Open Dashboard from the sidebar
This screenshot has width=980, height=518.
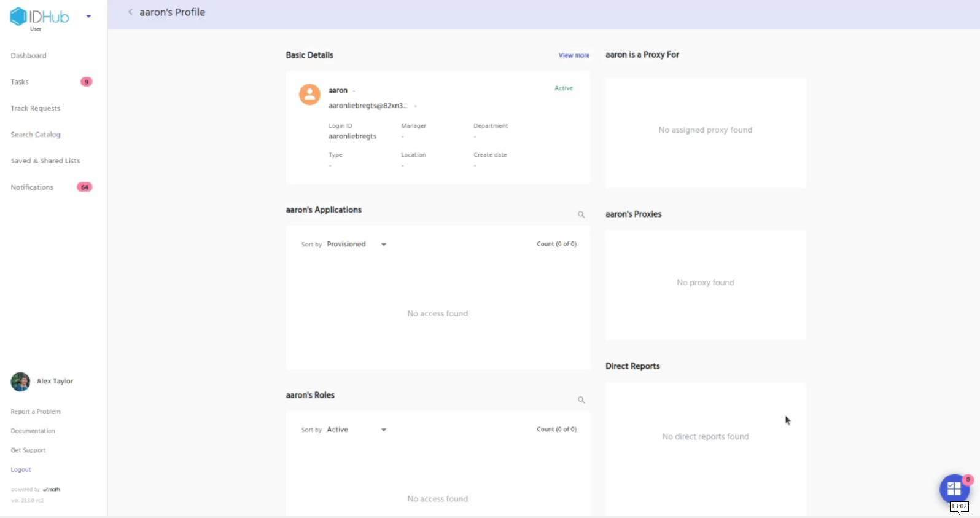tap(28, 56)
